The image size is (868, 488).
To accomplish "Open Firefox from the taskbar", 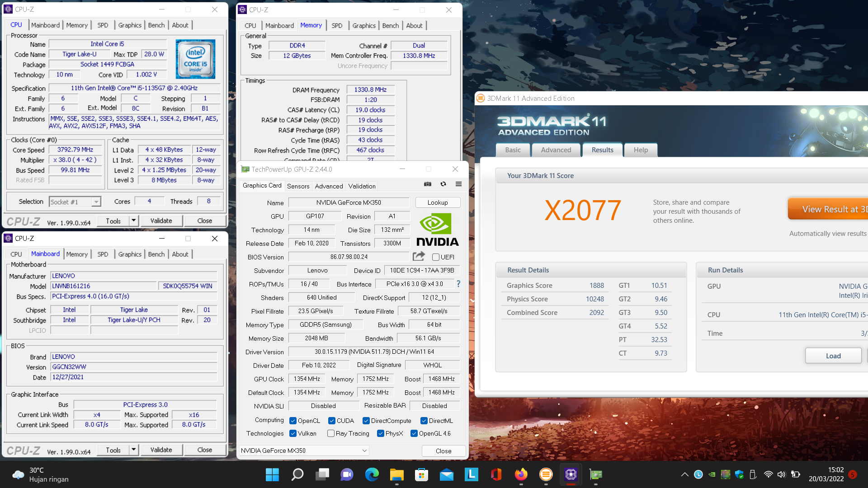I will coord(521,474).
